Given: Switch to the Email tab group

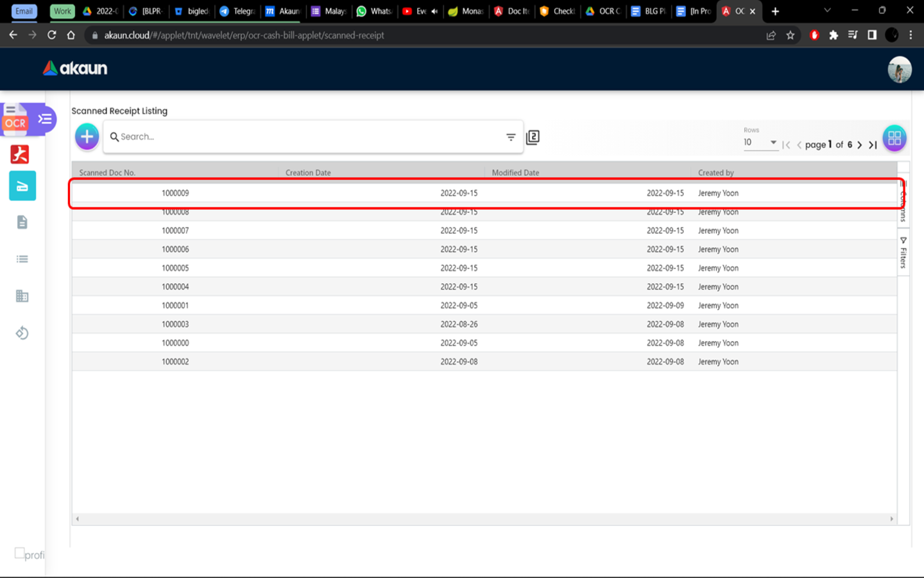Looking at the screenshot, I should click(x=24, y=11).
